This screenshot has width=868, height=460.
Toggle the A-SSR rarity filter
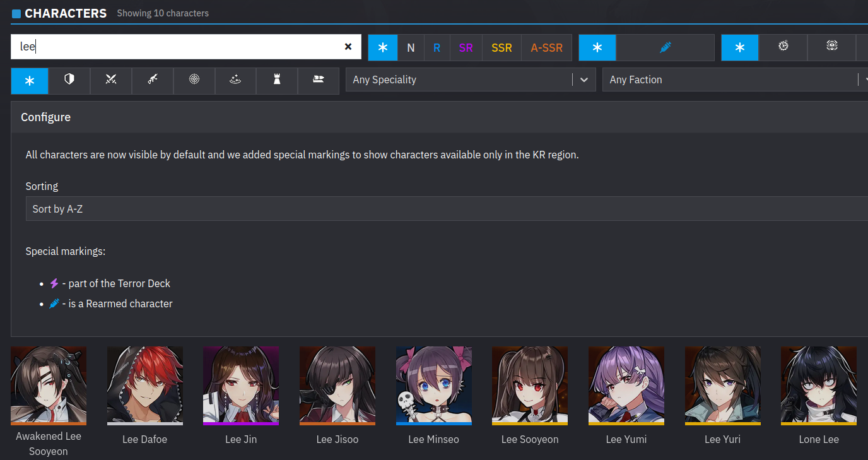[x=546, y=47]
